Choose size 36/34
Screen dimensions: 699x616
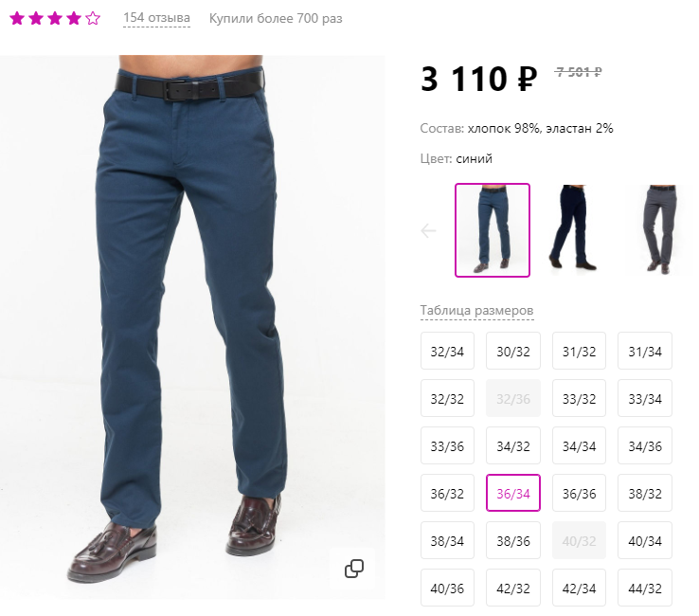coord(513,493)
